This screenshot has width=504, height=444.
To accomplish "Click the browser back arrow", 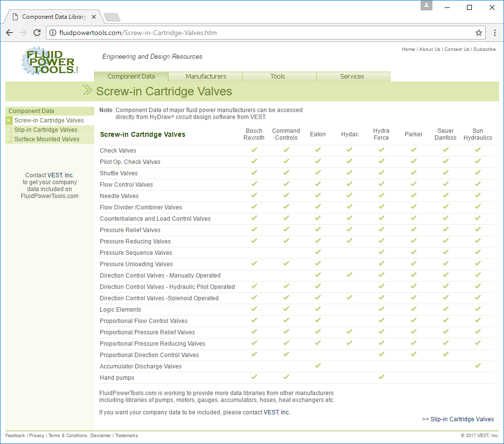I will tap(9, 33).
